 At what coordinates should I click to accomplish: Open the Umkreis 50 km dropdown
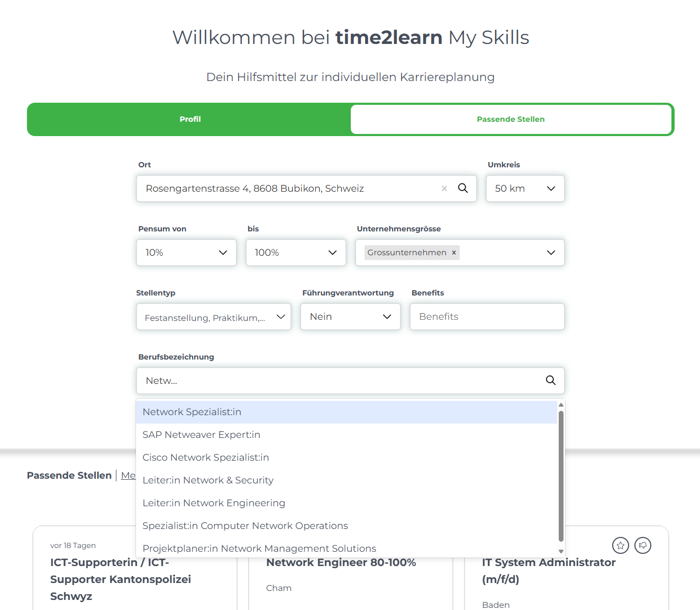[x=525, y=189]
